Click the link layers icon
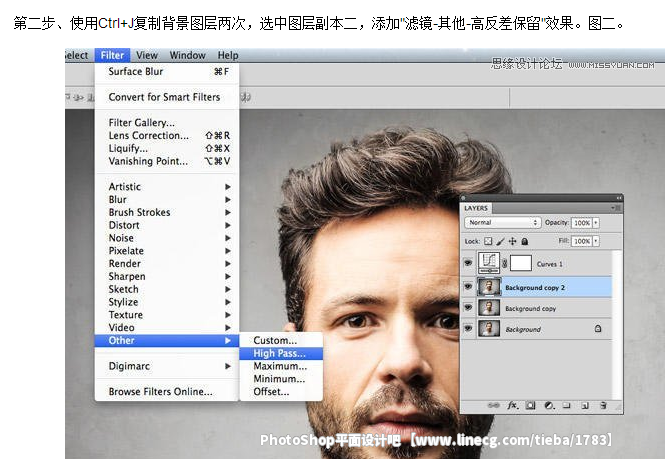The width and height of the screenshot is (668, 459). coord(493,405)
